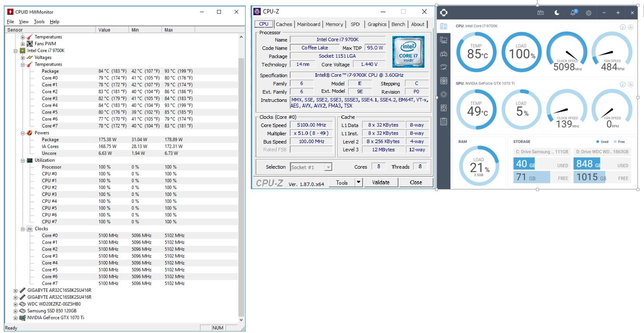
Task: Open the File menu in HWMonitor
Action: coord(10,22)
